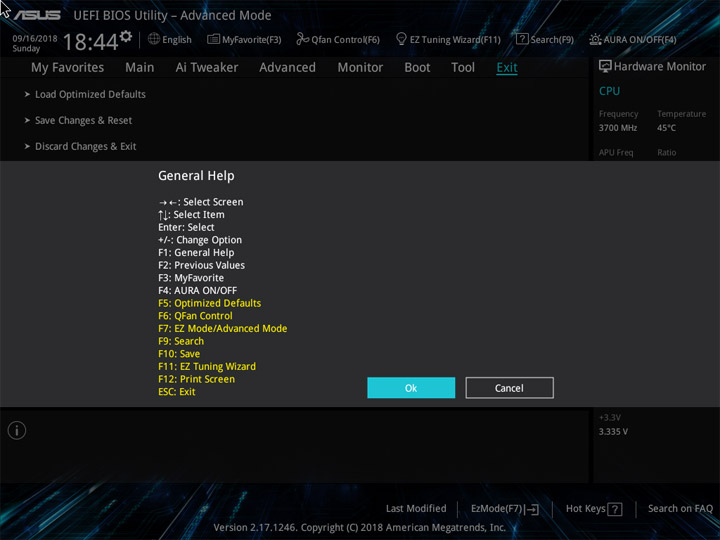Click the 'Enter: Select' help line
This screenshot has width=720, height=540.
coord(186,227)
